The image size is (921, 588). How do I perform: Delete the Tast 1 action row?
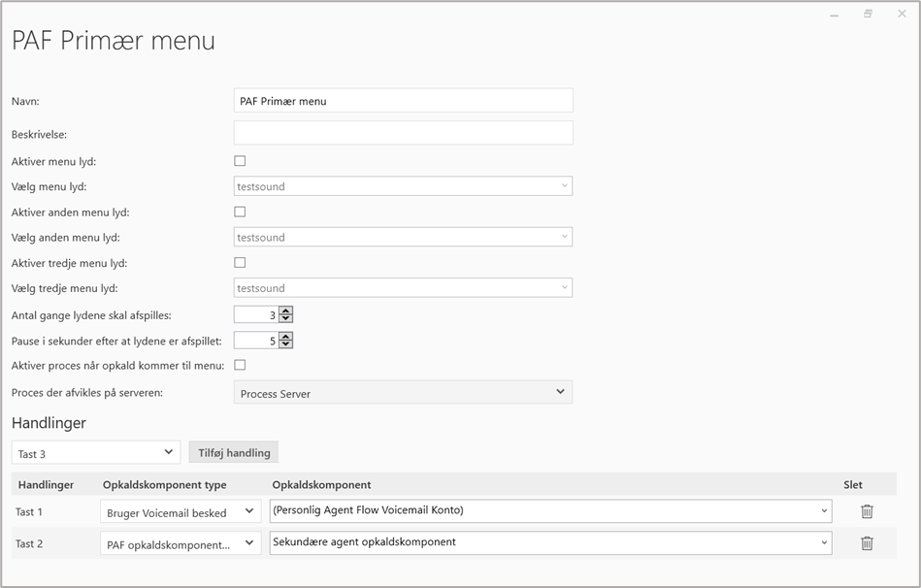coord(867,511)
